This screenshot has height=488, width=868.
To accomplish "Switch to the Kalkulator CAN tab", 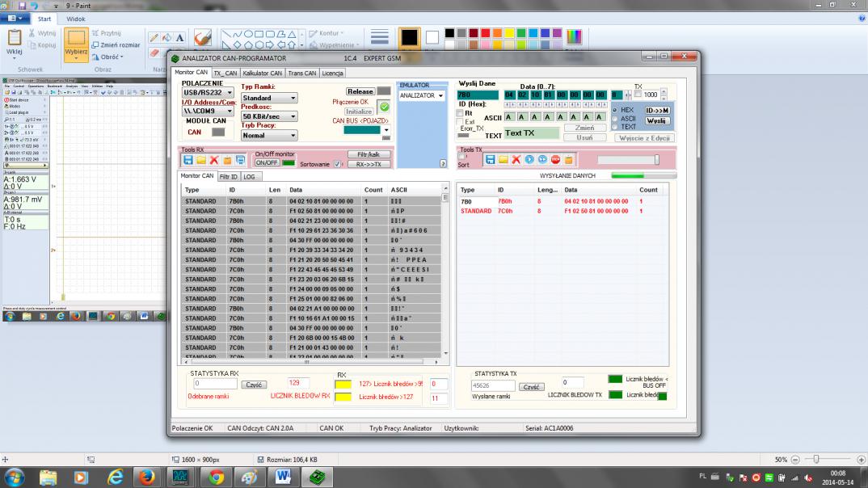I will (263, 73).
